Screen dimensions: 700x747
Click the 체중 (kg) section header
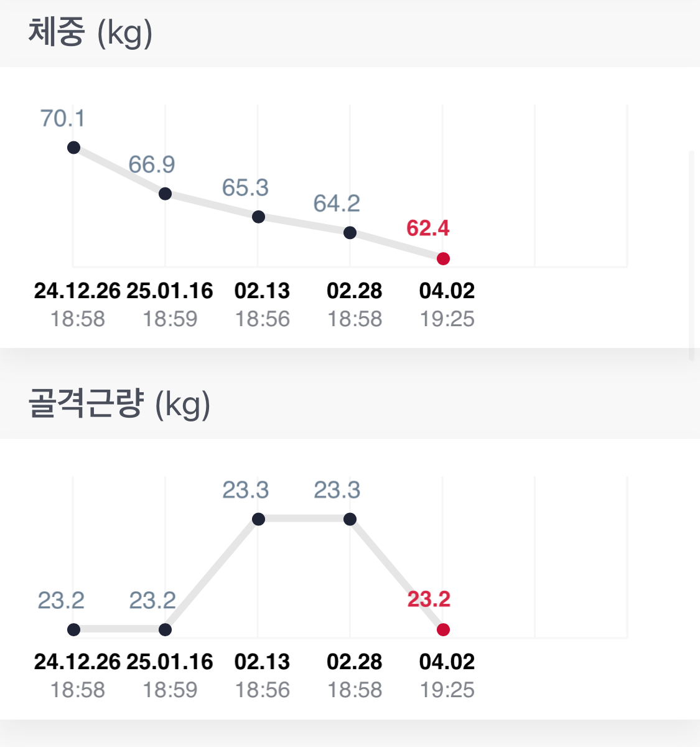tap(90, 33)
